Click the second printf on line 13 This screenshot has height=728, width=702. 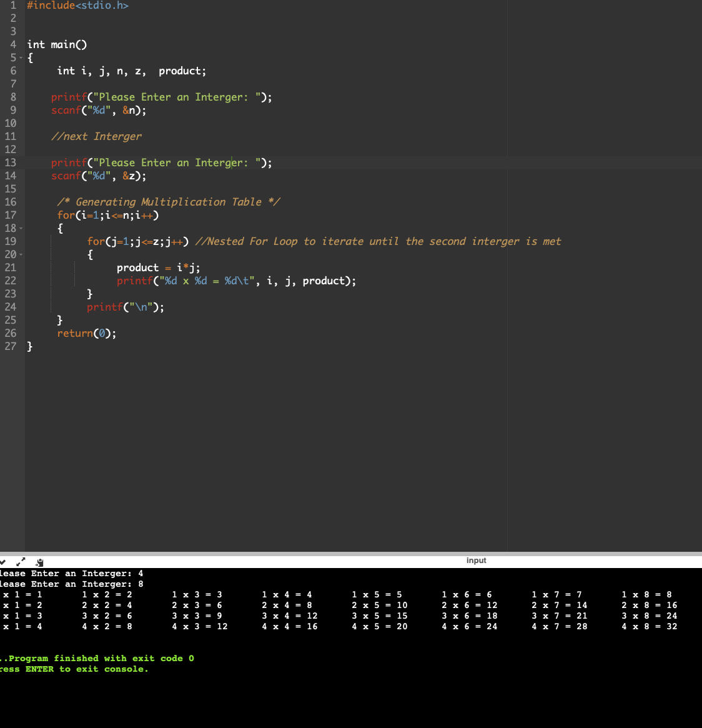coord(162,163)
